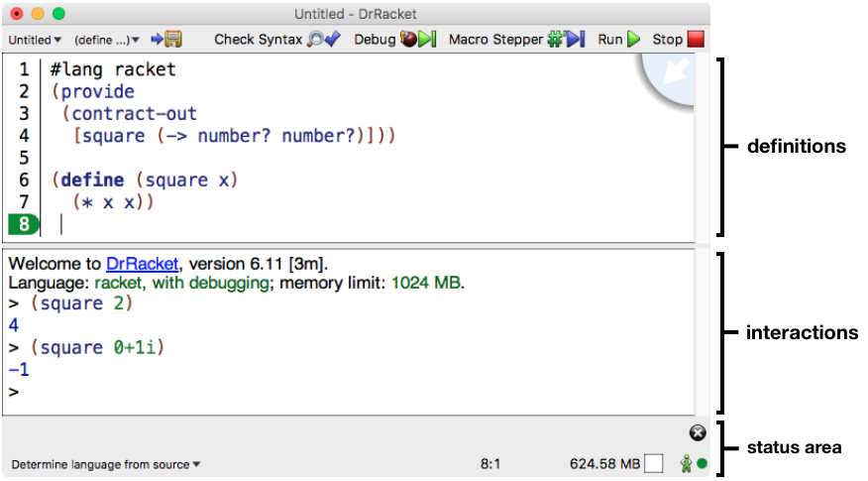Click the Save file icon in toolbar
This screenshot has width=868, height=481.
click(167, 39)
